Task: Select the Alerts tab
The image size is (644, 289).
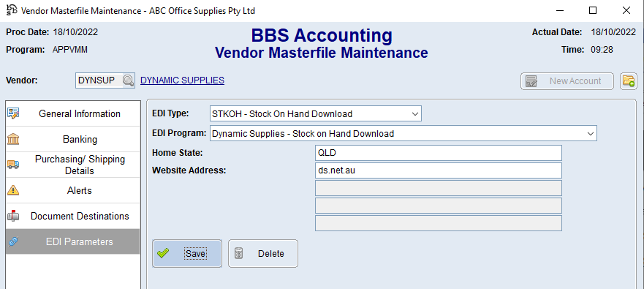Action: tap(72, 191)
